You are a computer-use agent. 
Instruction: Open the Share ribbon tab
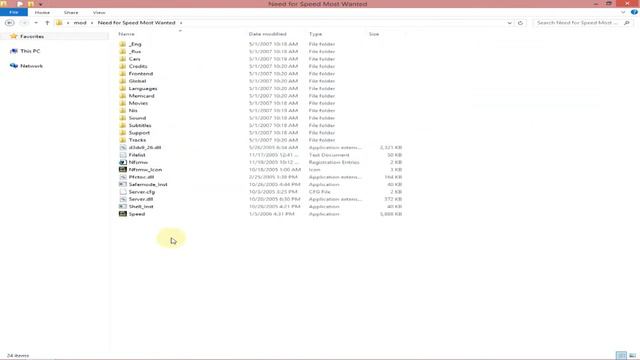(71, 13)
